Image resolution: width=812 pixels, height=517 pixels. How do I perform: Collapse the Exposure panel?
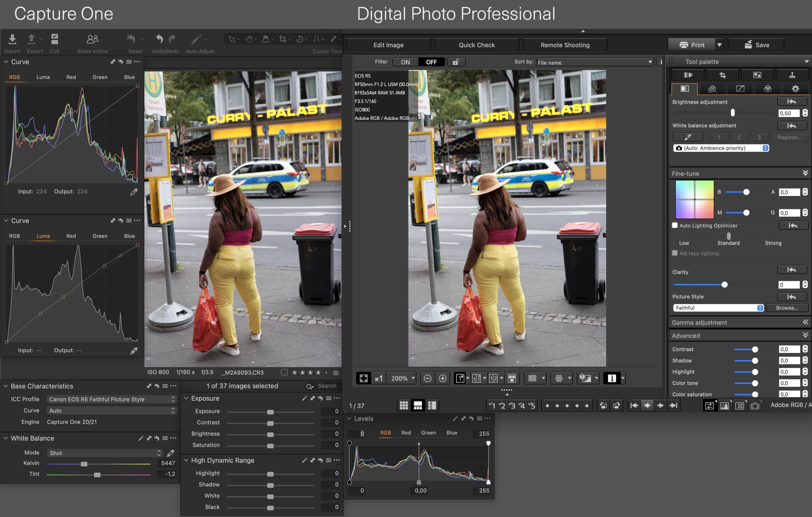186,398
